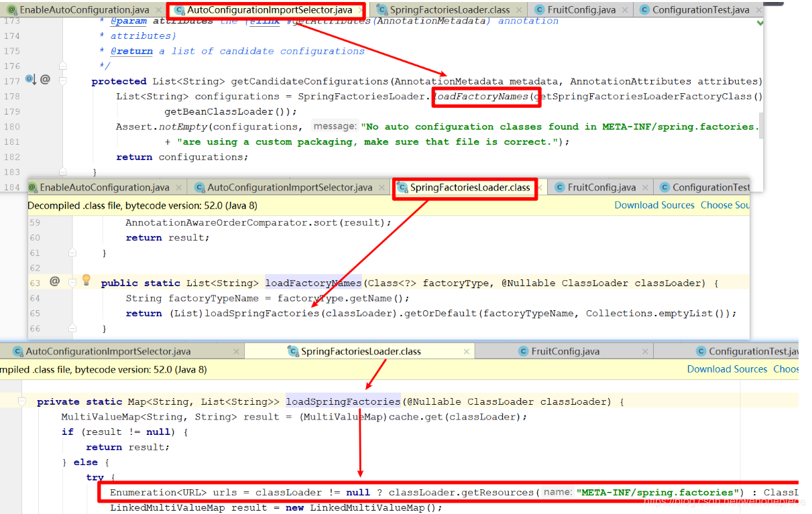Click the @ annotation gutter icon on line 177

[x=45, y=80]
